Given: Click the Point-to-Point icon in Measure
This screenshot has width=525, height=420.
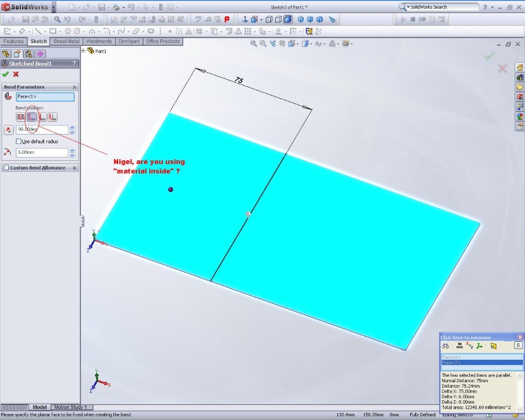Looking at the screenshot, I should [x=480, y=346].
